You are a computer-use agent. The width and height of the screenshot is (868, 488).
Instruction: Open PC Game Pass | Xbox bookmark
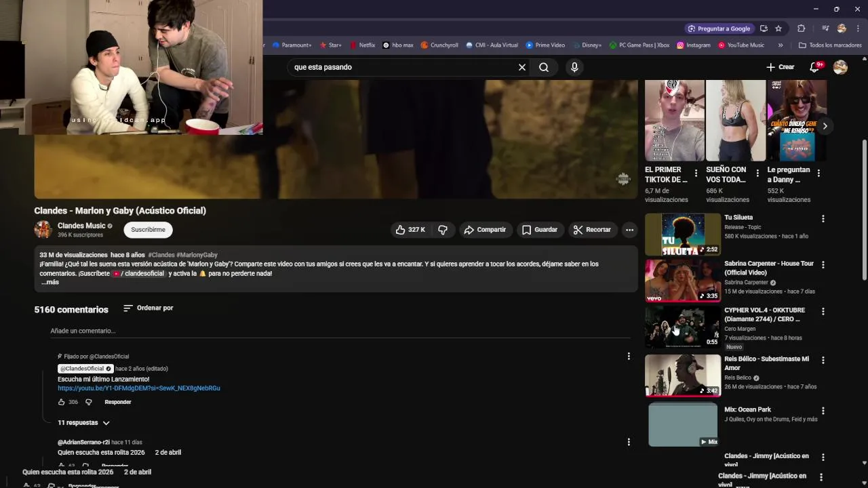tap(639, 45)
